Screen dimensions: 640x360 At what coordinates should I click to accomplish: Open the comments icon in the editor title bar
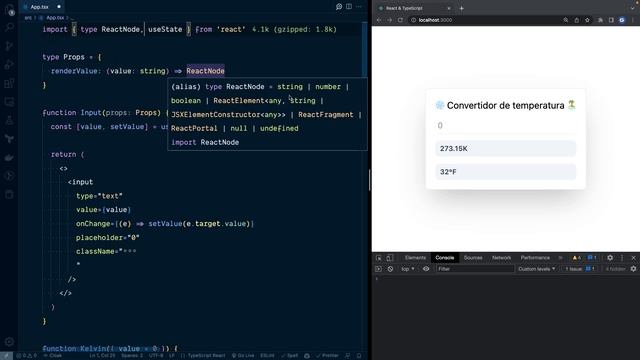tap(339, 7)
